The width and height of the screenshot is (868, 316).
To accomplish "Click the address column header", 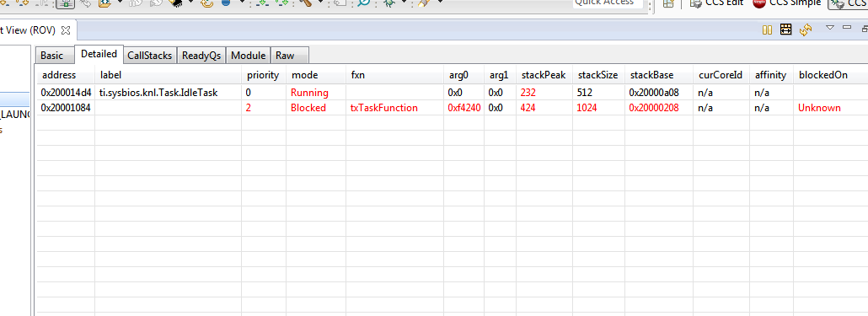I will coord(66,75).
